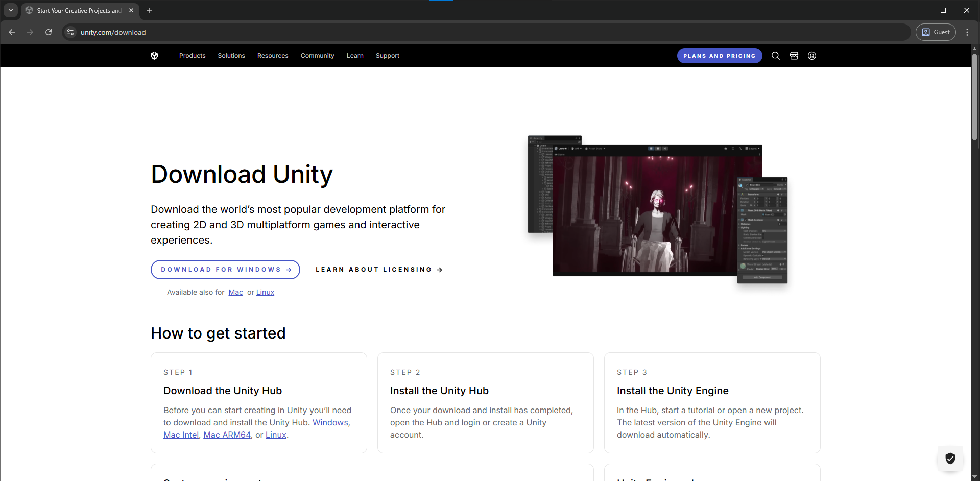The height and width of the screenshot is (481, 980).
Task: Open the Mac download link under the button
Action: click(x=235, y=292)
